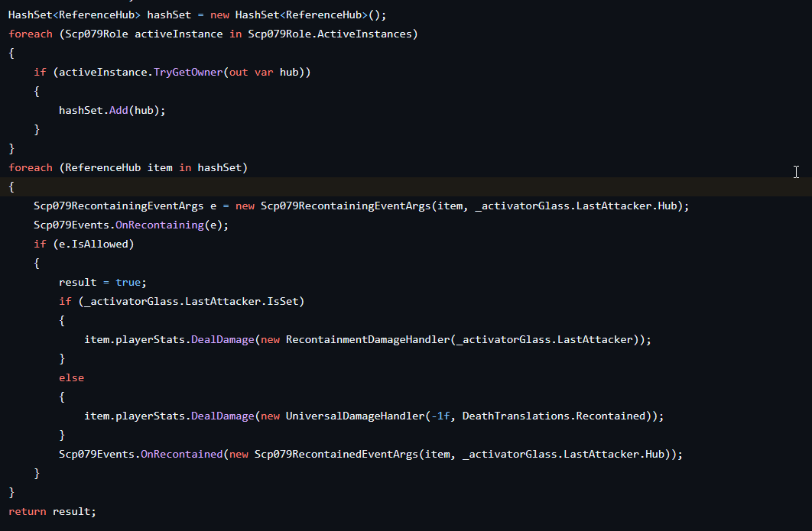Screen dimensions: 812x531
Task: Click the 'hashSet.Add(hub);' code line
Action: tap(112, 110)
